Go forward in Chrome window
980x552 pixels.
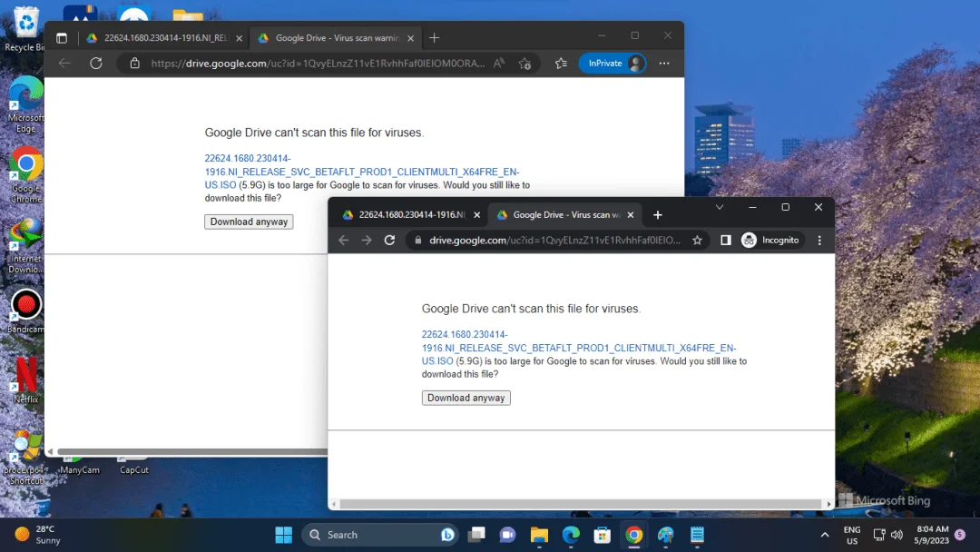(x=367, y=241)
